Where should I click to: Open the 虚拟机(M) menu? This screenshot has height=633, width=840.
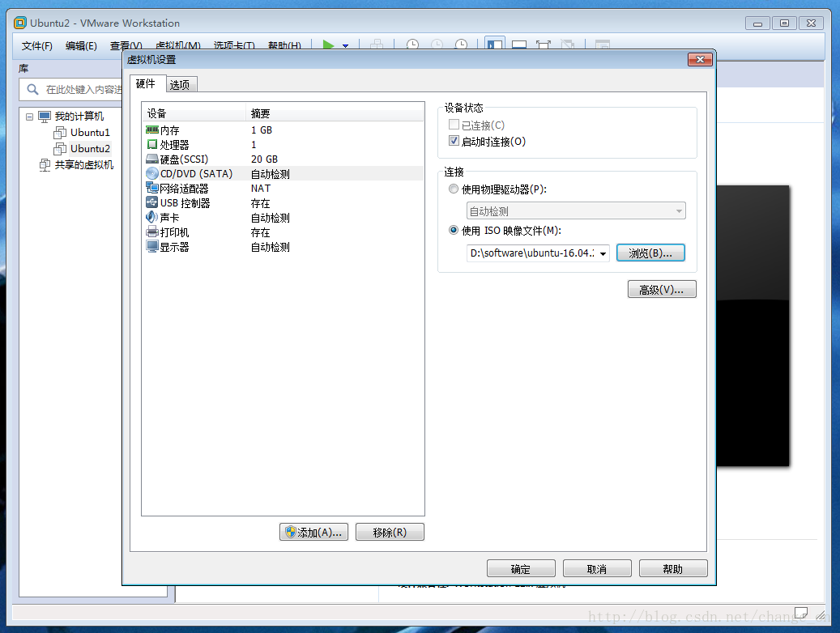pos(178,46)
